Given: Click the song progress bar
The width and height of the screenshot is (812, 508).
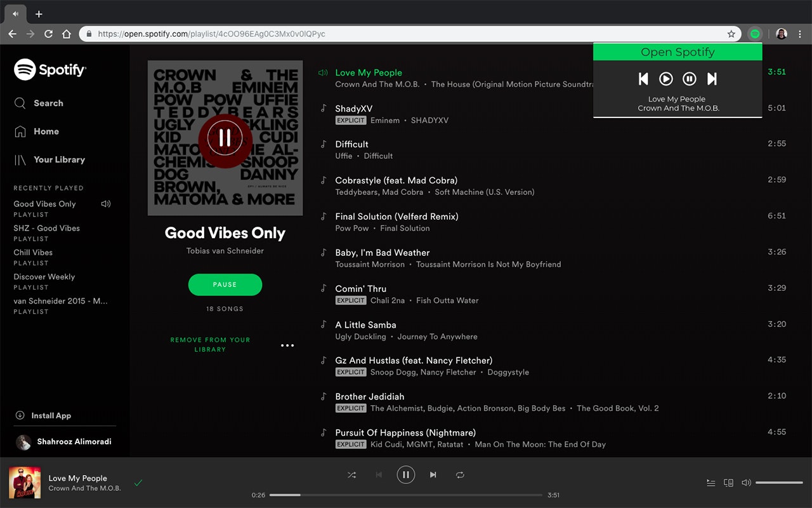Looking at the screenshot, I should (406, 495).
